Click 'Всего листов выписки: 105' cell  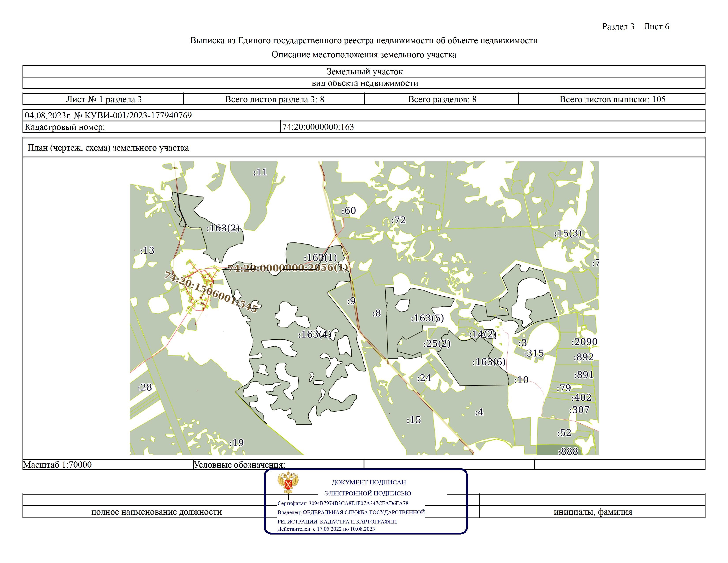pyautogui.click(x=612, y=99)
